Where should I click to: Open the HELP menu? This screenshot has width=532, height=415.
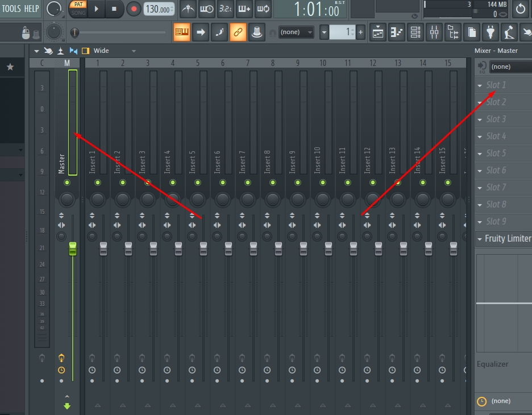(x=32, y=9)
